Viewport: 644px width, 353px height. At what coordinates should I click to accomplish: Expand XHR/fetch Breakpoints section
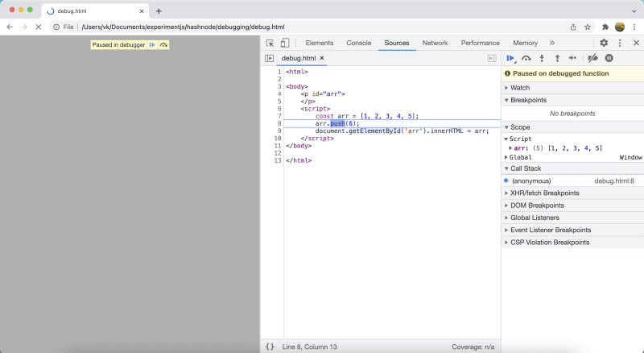572,193
